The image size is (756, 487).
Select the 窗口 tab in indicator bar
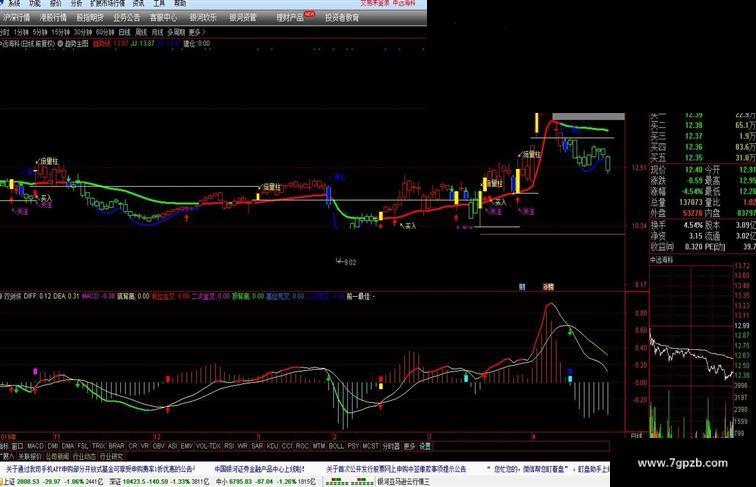click(x=17, y=446)
